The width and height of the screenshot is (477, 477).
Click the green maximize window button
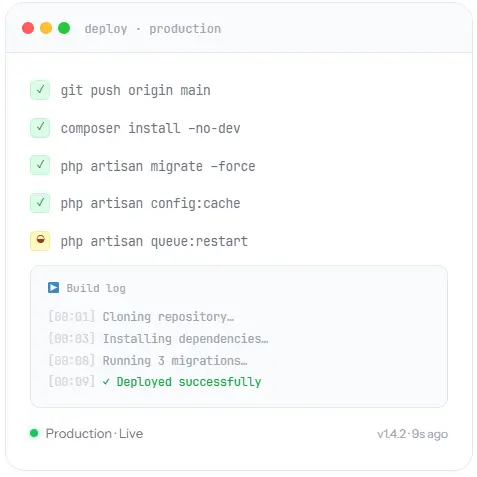pos(64,28)
